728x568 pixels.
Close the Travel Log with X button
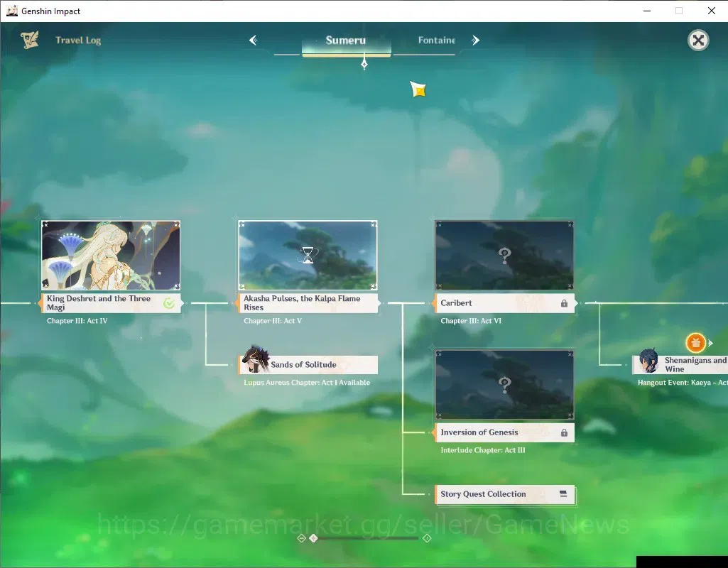tap(698, 40)
